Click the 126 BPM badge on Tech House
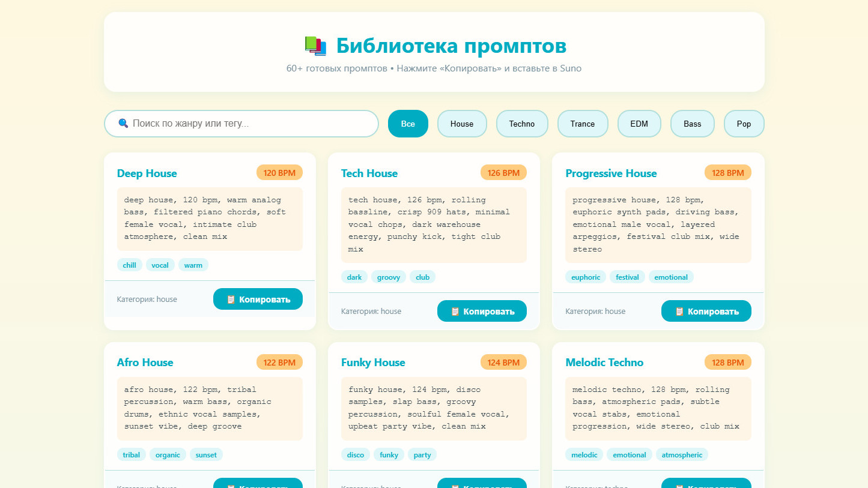This screenshot has height=488, width=868. coord(503,173)
